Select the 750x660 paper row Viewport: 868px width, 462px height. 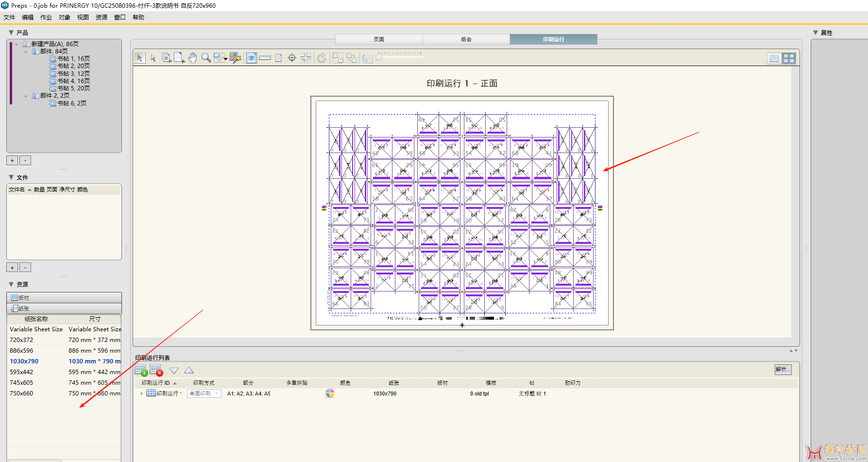click(x=64, y=394)
